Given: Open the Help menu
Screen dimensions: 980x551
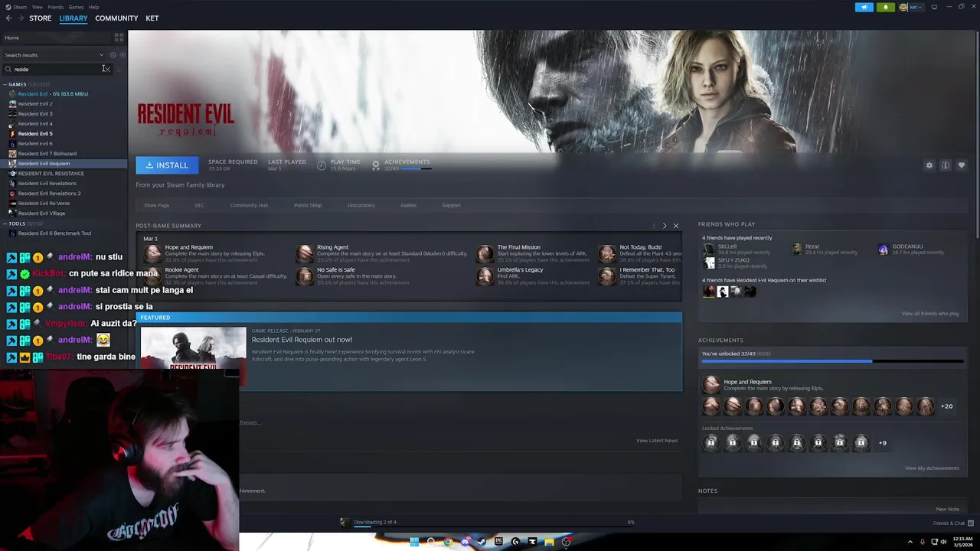Looking at the screenshot, I should (x=93, y=7).
